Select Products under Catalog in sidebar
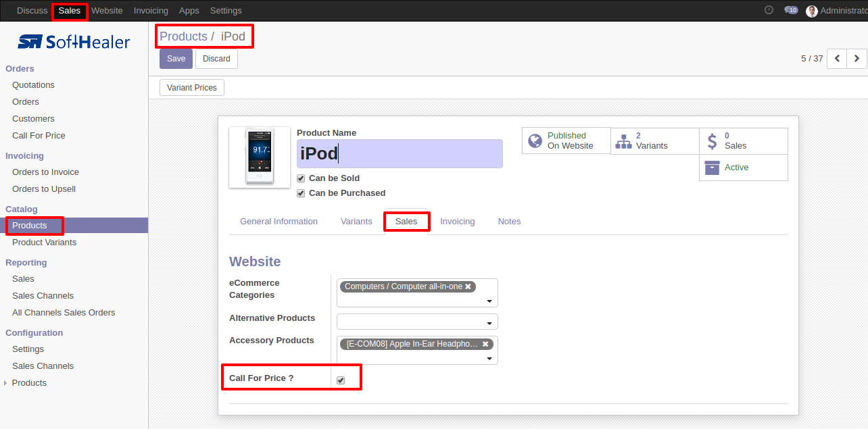Image resolution: width=868 pixels, height=429 pixels. 30,226
